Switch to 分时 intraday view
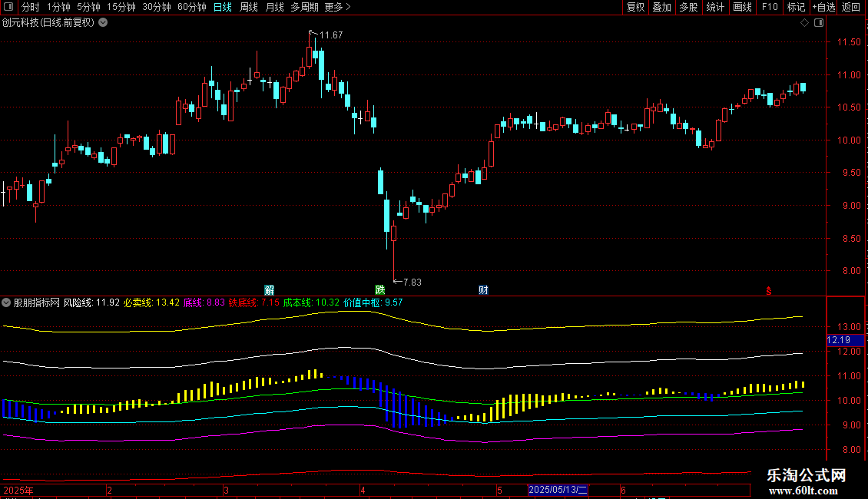This screenshot has width=868, height=499. tap(31, 7)
